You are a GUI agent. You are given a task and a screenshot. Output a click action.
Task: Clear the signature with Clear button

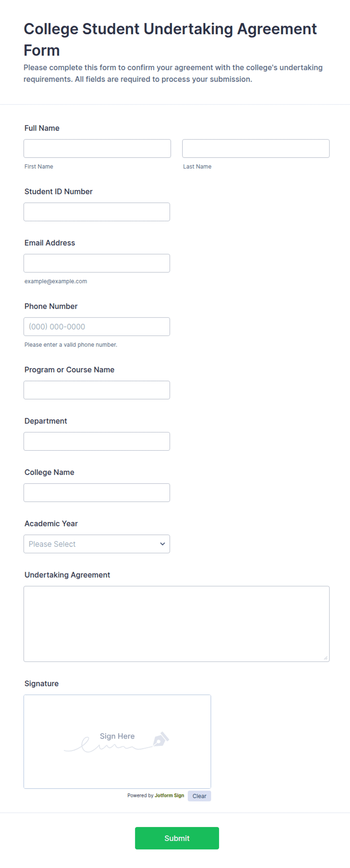[199, 796]
